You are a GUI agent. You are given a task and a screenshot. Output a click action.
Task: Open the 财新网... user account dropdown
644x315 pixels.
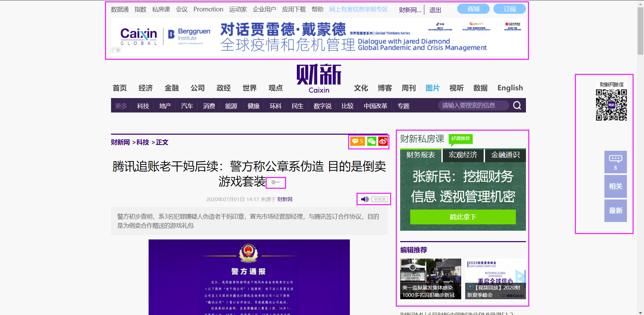[410, 10]
